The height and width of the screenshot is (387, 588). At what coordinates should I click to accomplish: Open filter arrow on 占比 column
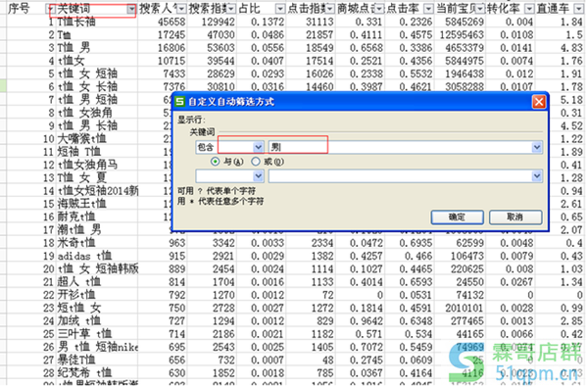tap(280, 9)
